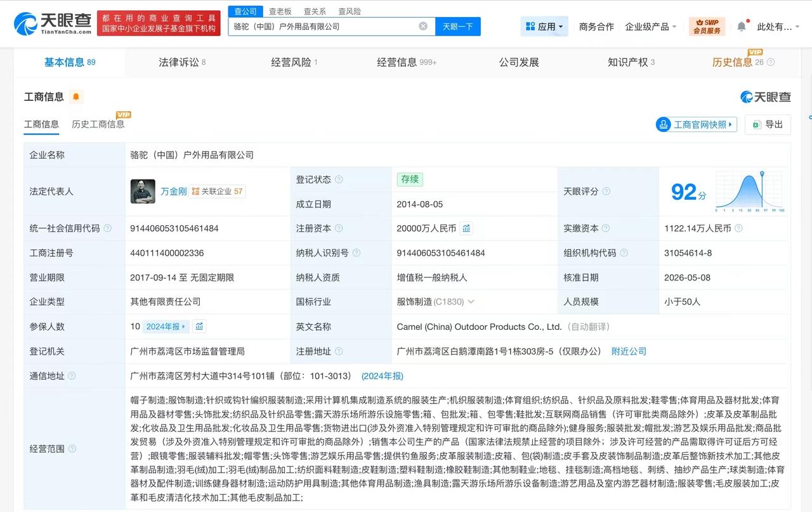812x512 pixels.
Task: Click the help icon beside 经营范围
Action: click(x=72, y=449)
